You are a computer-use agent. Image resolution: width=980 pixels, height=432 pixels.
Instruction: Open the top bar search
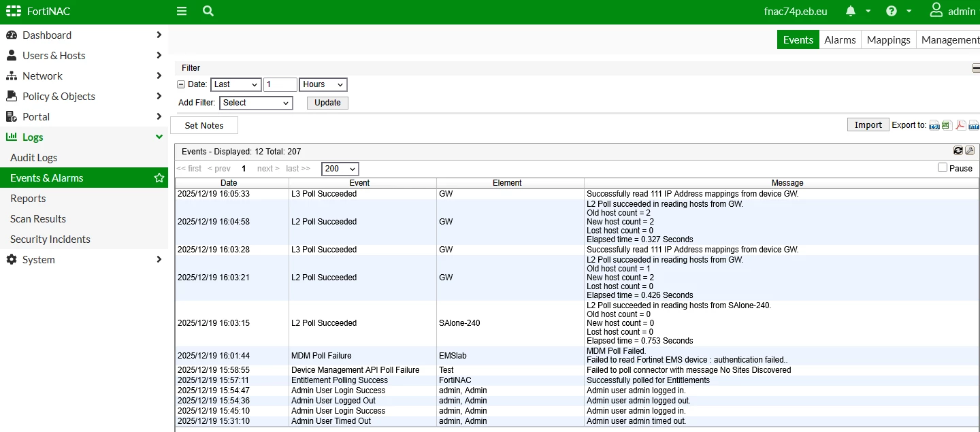click(208, 11)
